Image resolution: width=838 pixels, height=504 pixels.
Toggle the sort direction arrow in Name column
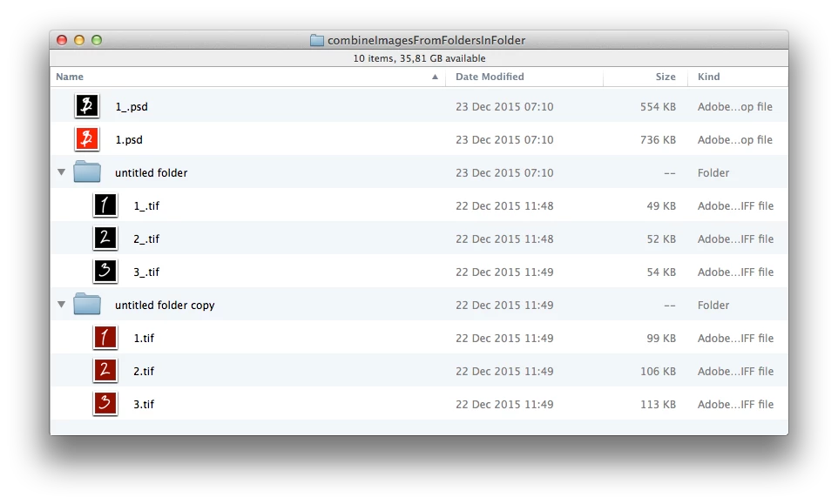point(435,77)
